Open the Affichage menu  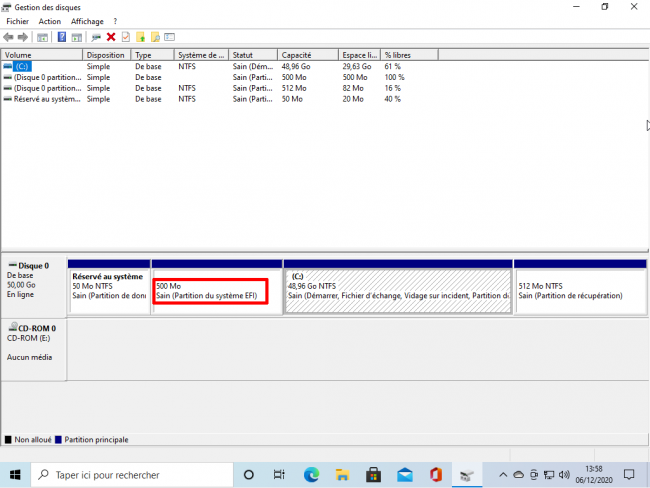[x=87, y=21]
